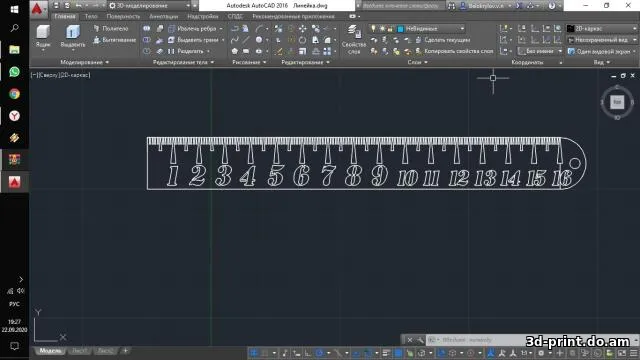640x360 pixels.
Task: Open Windows Start menu
Action: (14, 9)
